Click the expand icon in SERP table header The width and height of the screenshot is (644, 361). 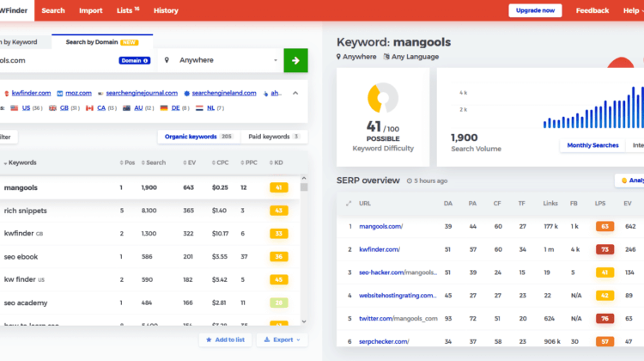349,204
